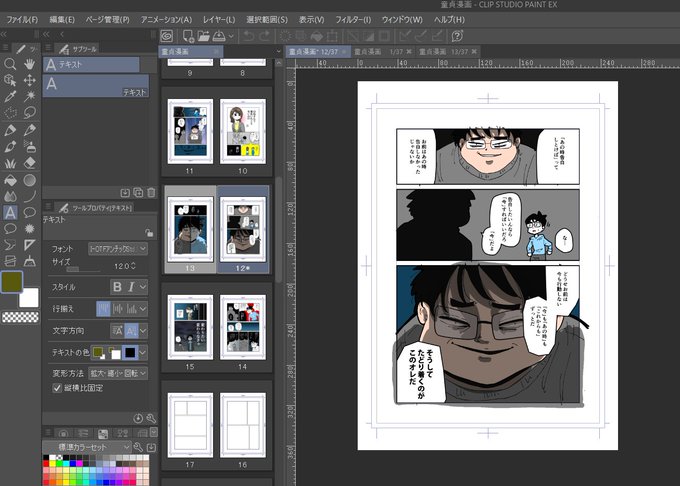Select the Operation object tool
Screen dimensions: 680x486
point(10,80)
